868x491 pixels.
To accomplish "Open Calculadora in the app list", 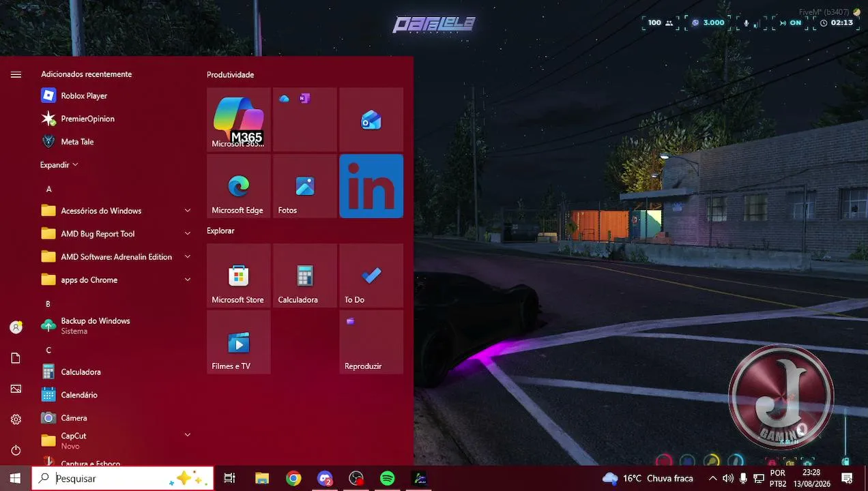I will [116, 372].
